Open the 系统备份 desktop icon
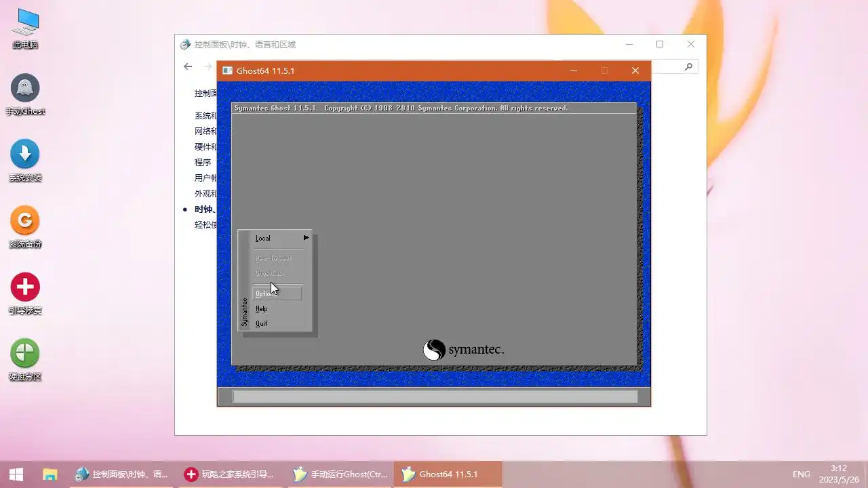The height and width of the screenshot is (488, 868). (25, 228)
